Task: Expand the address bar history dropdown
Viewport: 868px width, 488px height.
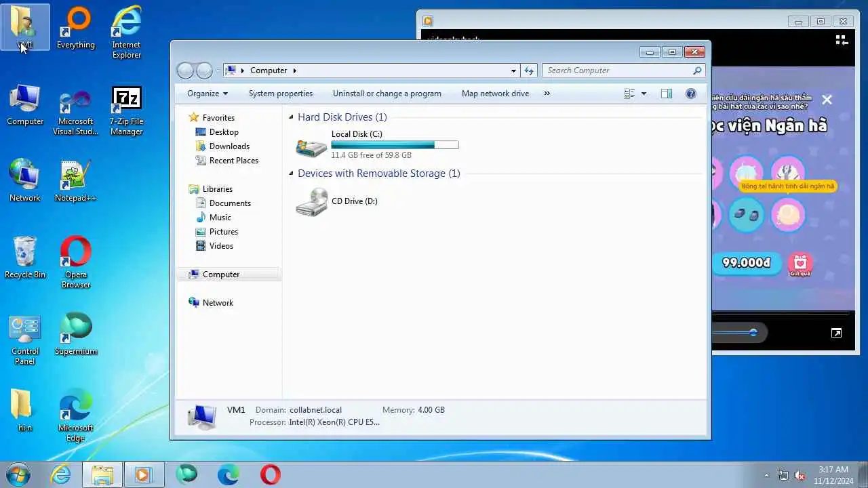Action: [513, 70]
